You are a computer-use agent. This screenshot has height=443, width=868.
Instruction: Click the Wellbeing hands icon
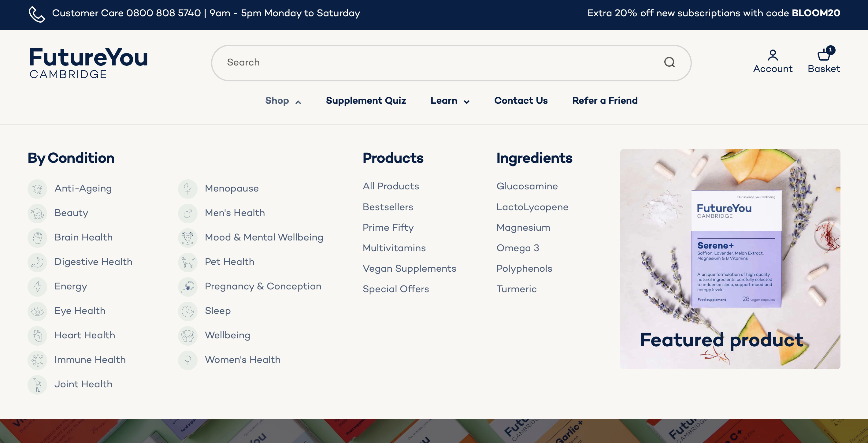pyautogui.click(x=188, y=336)
